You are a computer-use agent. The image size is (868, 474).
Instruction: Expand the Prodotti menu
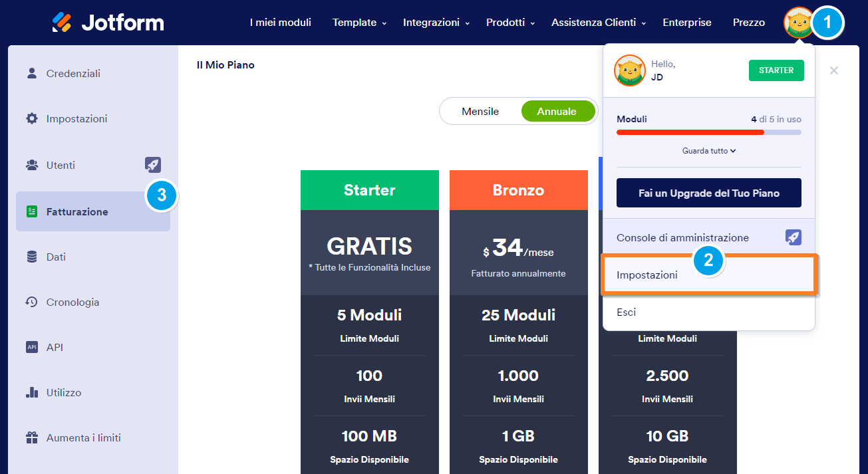[x=510, y=23]
